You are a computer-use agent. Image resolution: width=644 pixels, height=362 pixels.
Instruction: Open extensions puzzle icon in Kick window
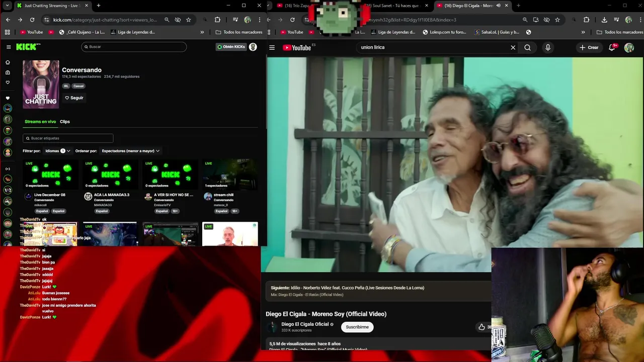tap(217, 20)
